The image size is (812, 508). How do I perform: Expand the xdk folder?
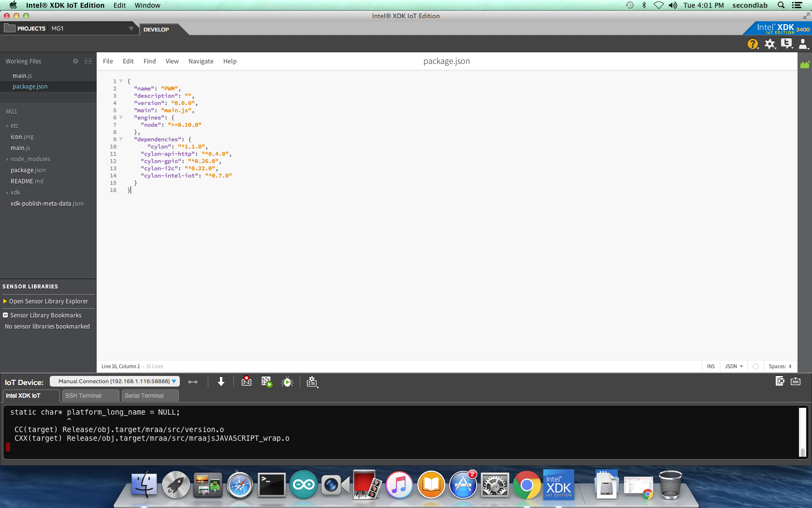[x=7, y=193]
